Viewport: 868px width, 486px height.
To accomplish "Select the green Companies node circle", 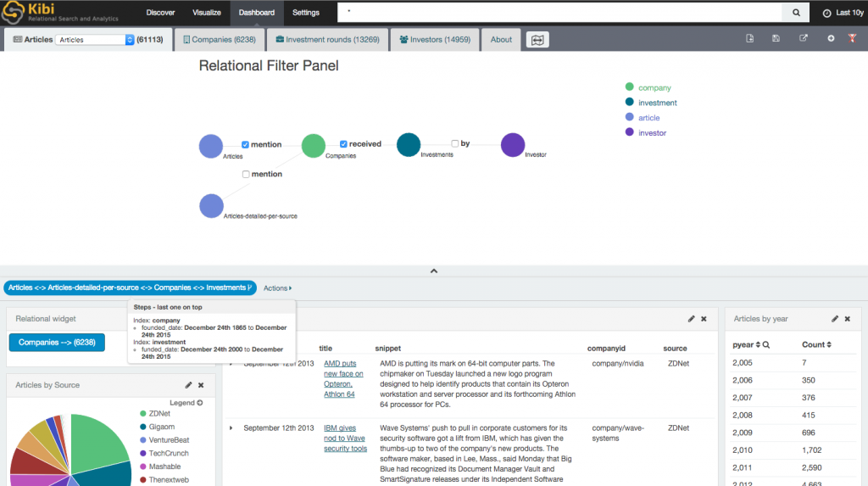I will [314, 146].
